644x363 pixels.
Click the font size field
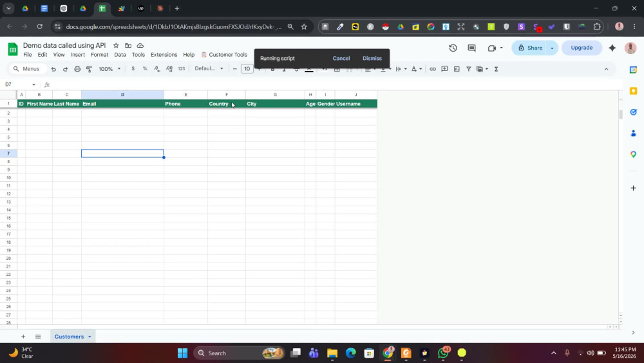click(x=247, y=68)
